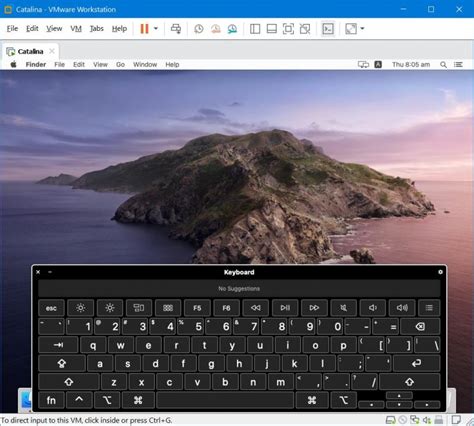Tap the space bar on keyboard

click(225, 400)
